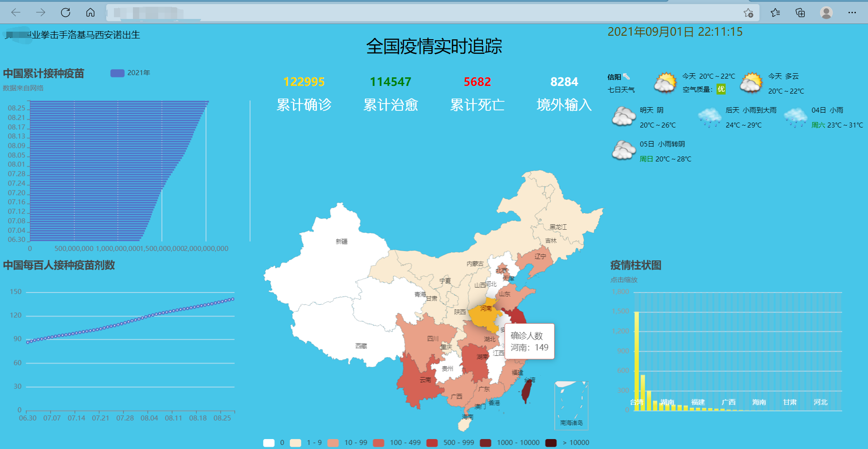
Task: Click the 累计确诊 count 122995
Action: pos(304,82)
